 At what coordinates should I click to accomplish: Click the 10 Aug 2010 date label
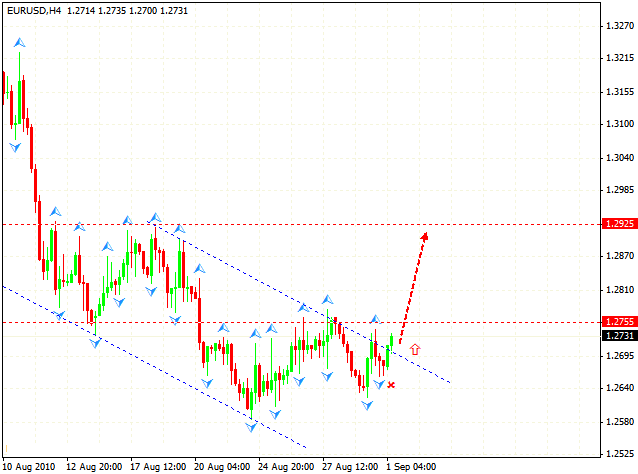pyautogui.click(x=28, y=467)
